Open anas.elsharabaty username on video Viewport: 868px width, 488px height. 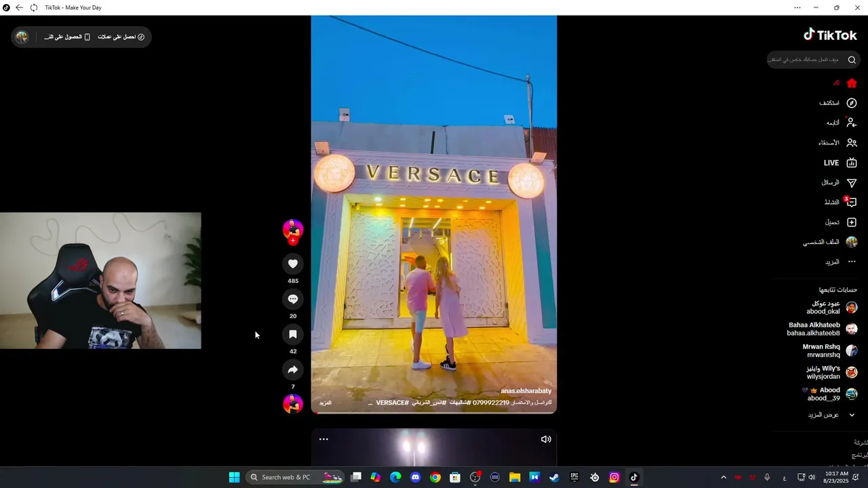coord(526,391)
